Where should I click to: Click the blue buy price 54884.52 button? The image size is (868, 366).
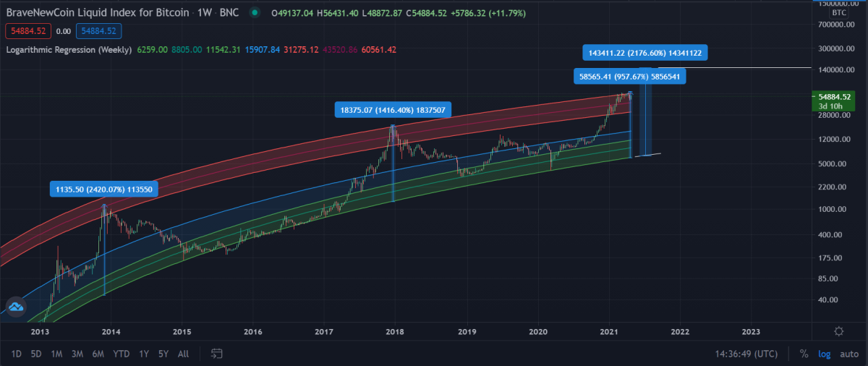tap(98, 31)
